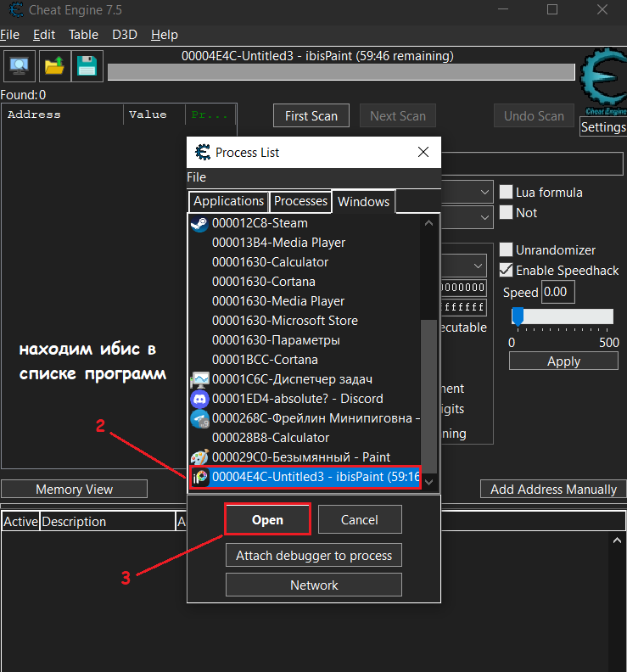Expand the scan type dropdown beside Lua formula
The height and width of the screenshot is (672, 627).
pyautogui.click(x=484, y=192)
